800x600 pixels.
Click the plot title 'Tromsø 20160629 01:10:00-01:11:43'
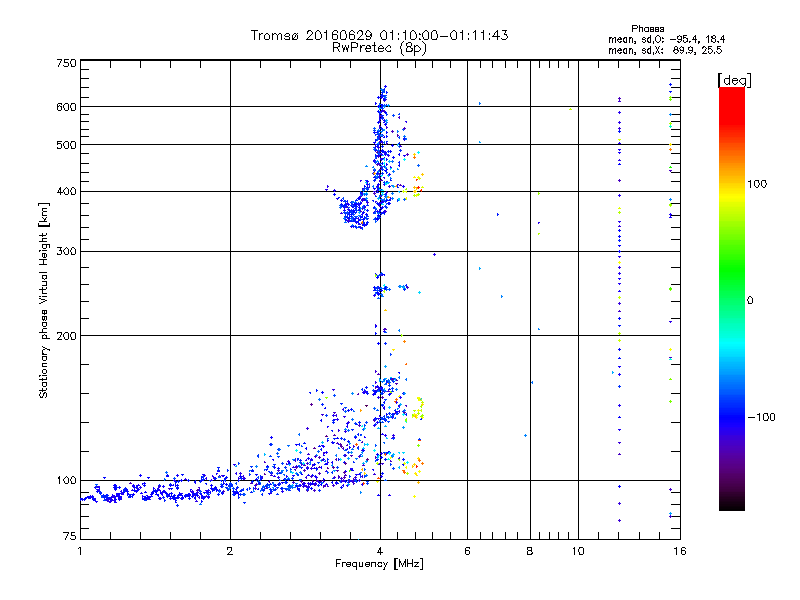coord(379,35)
